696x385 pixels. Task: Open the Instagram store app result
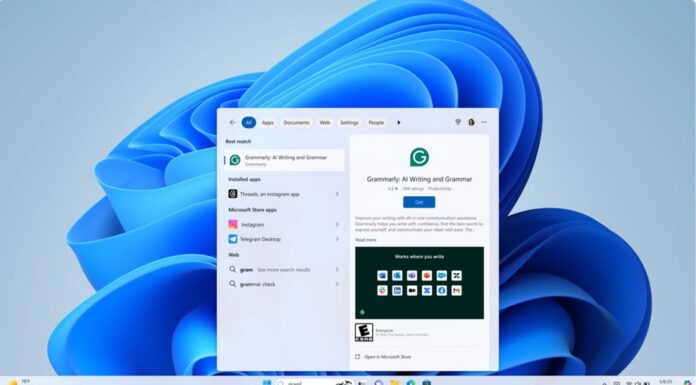click(x=284, y=225)
